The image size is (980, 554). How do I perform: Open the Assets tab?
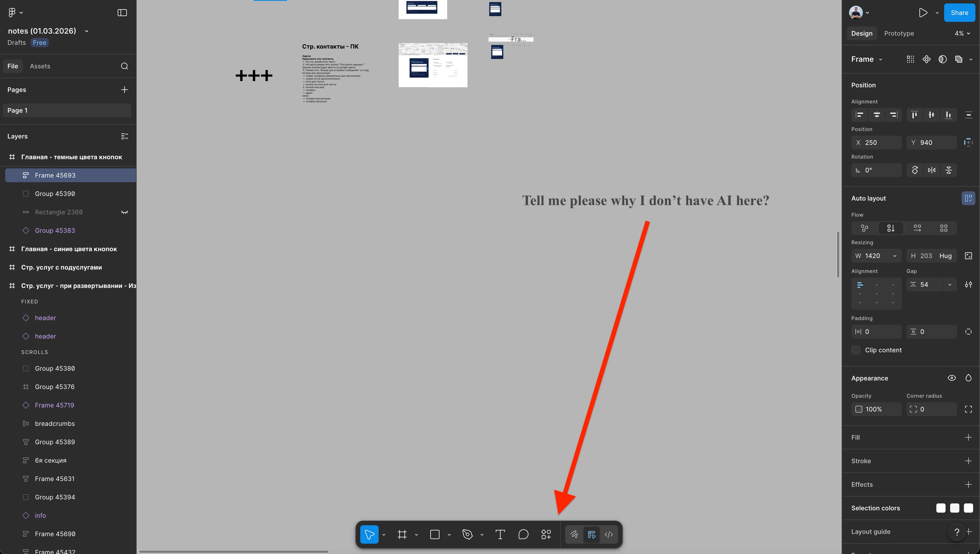coord(40,66)
